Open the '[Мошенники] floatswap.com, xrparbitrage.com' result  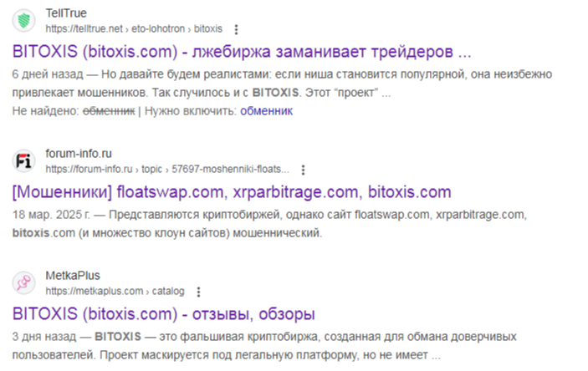(232, 192)
